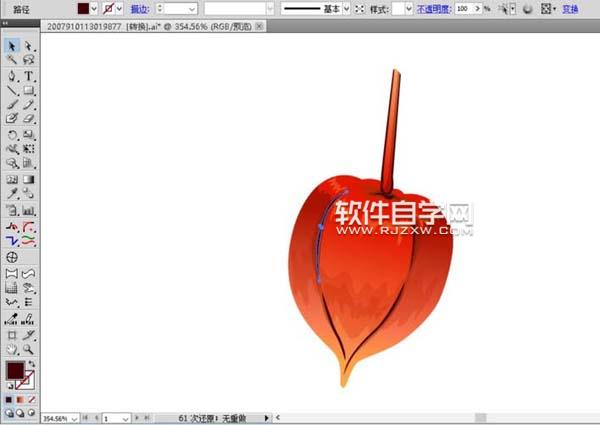Apply Gradient mode button
600x425 pixels.
tap(20, 400)
